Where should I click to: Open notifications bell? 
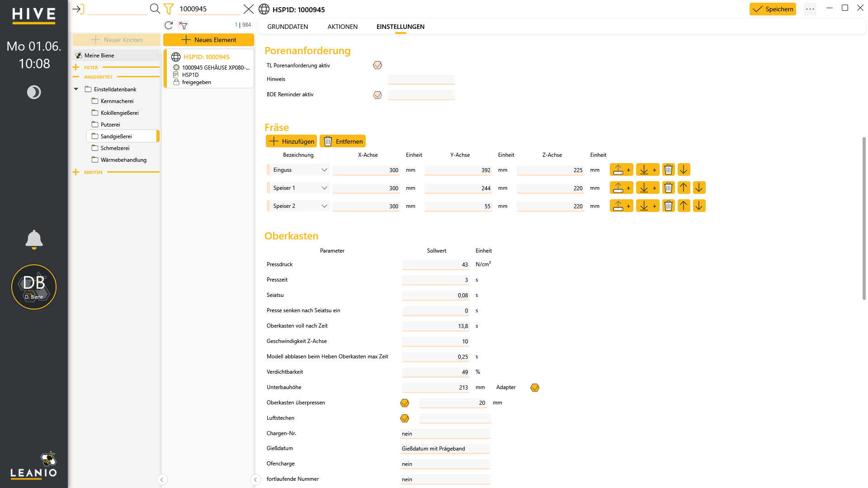[34, 239]
